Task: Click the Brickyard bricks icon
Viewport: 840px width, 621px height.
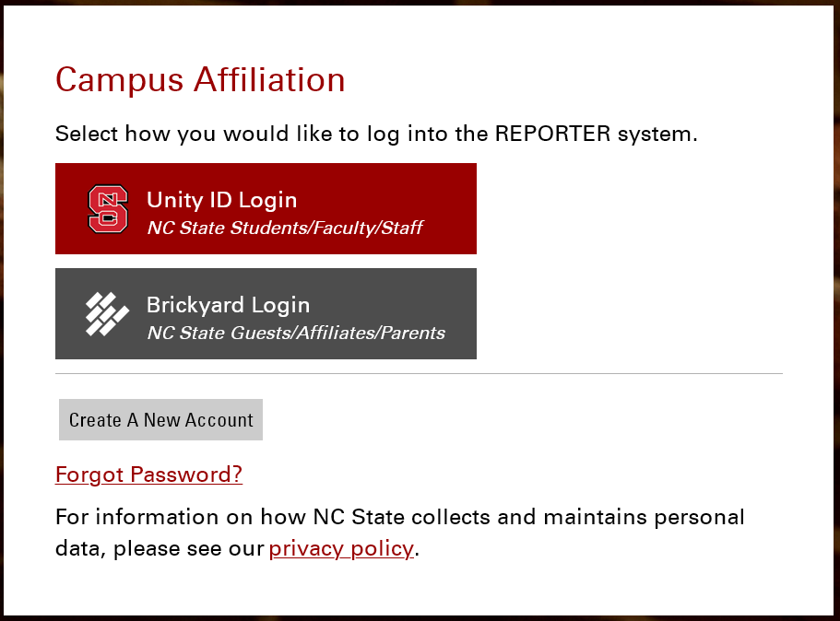Action: coord(107,313)
